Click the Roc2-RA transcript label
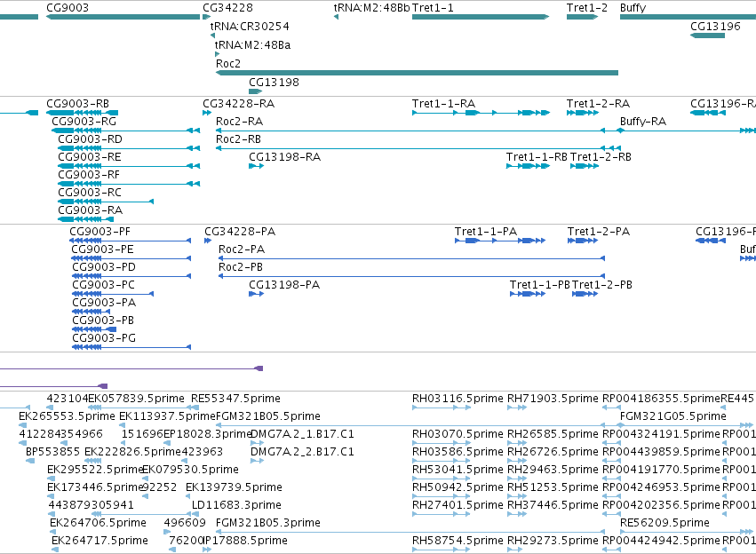 (x=239, y=122)
